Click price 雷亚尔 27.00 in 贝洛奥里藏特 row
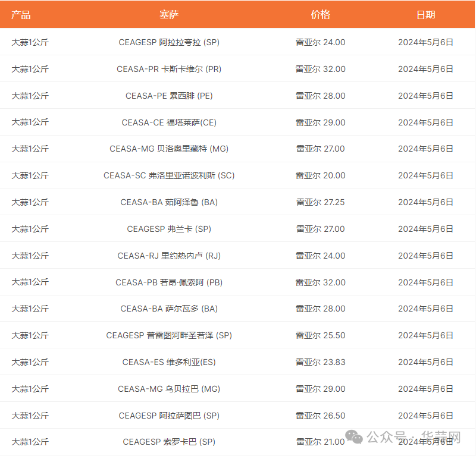Screen dimensions: 476x456 (x=321, y=149)
